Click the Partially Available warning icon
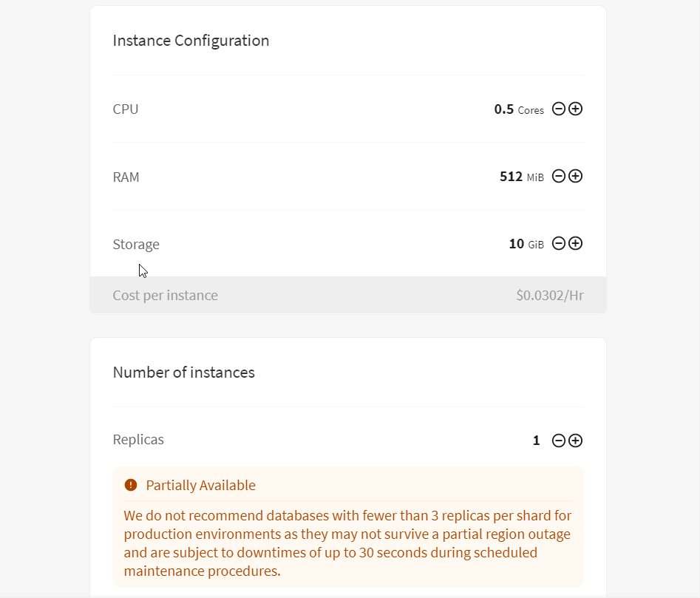This screenshot has width=700, height=598. [x=131, y=485]
